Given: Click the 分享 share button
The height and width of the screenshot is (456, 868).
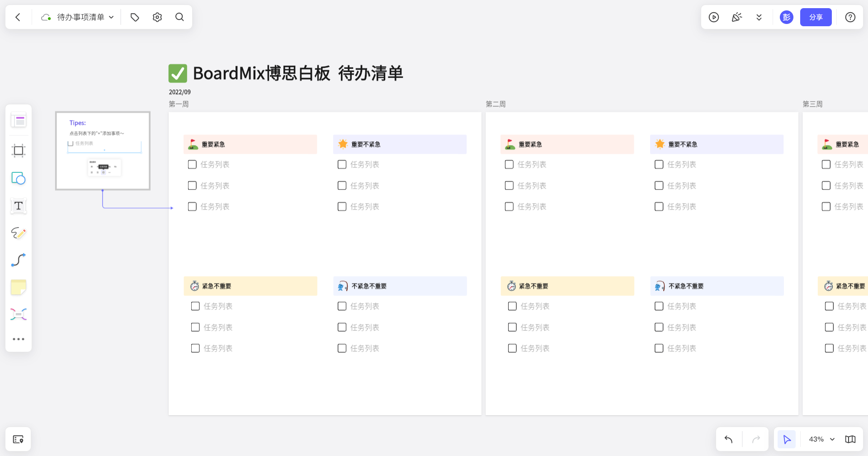Looking at the screenshot, I should pos(816,17).
